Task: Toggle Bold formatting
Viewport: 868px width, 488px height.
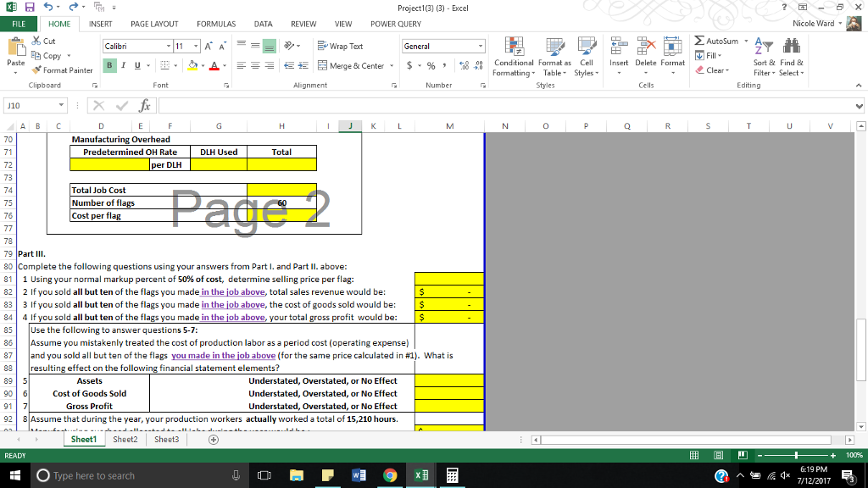Action: (x=109, y=65)
